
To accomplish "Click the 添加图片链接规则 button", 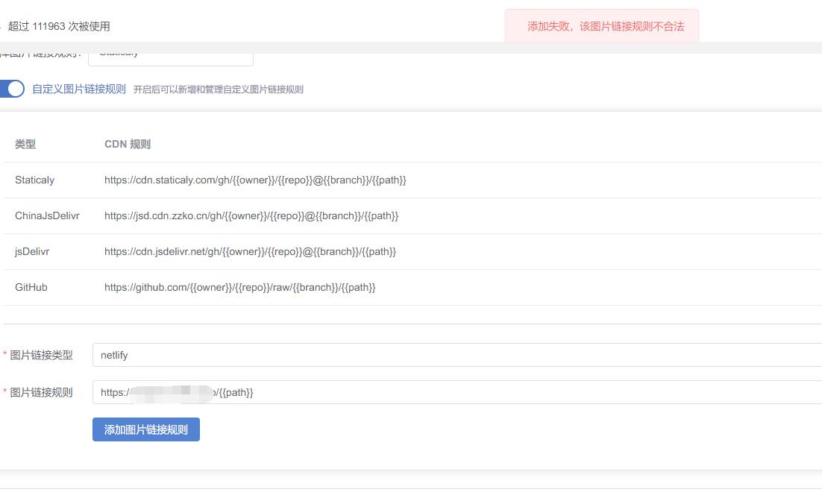I will (145, 429).
